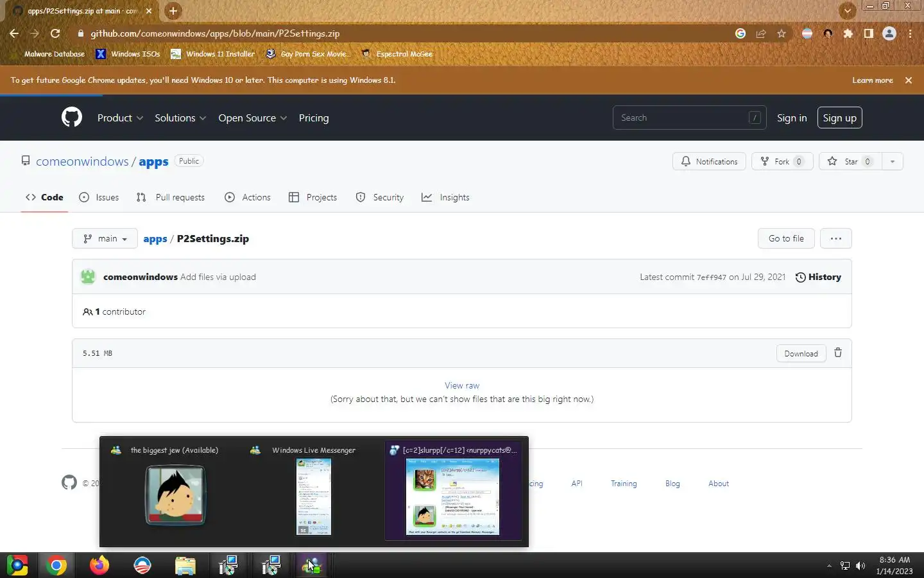Open Chrome three-dot menu
Viewport: 924px width, 578px height.
(x=910, y=33)
